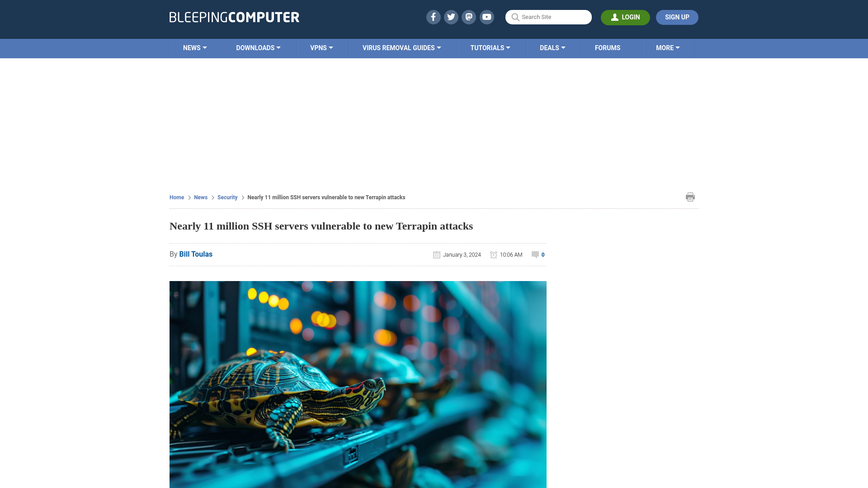The height and width of the screenshot is (488, 868).
Task: Click the BleepingComputer home logo
Action: click(x=234, y=17)
